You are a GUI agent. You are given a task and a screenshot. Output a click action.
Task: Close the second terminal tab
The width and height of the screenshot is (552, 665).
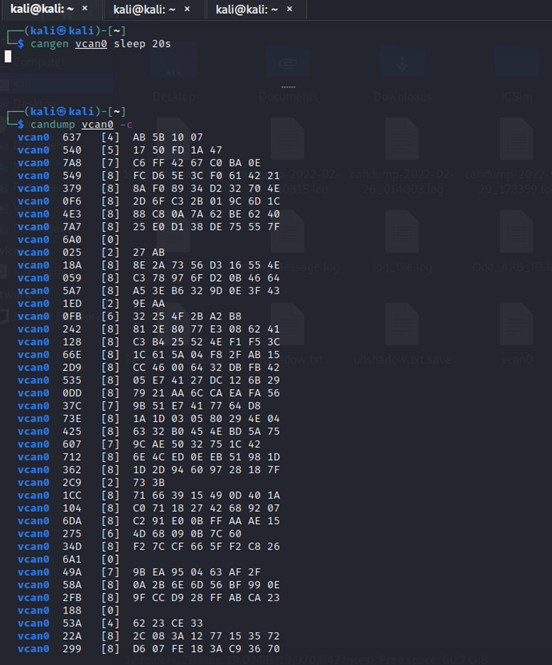(187, 8)
